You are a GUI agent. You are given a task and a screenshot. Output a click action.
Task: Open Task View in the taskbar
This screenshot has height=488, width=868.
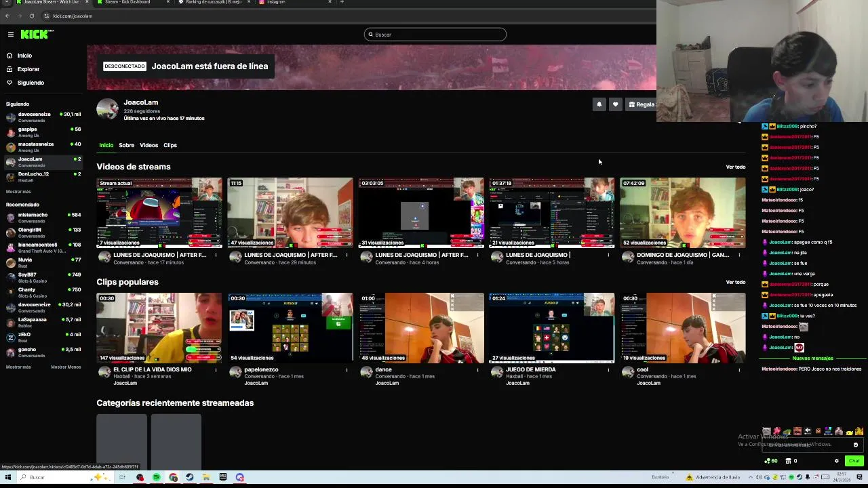point(122,477)
